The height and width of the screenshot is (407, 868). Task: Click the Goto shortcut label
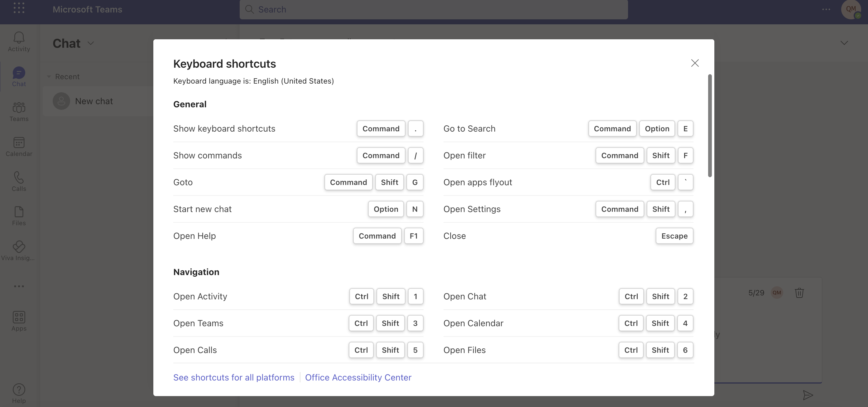[x=183, y=182]
